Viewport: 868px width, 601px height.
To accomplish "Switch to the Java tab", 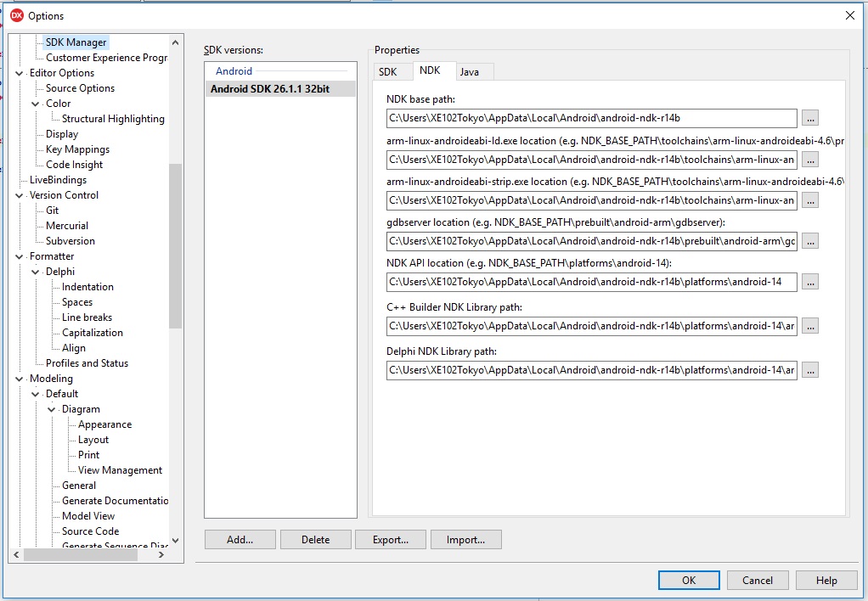I will (x=470, y=72).
